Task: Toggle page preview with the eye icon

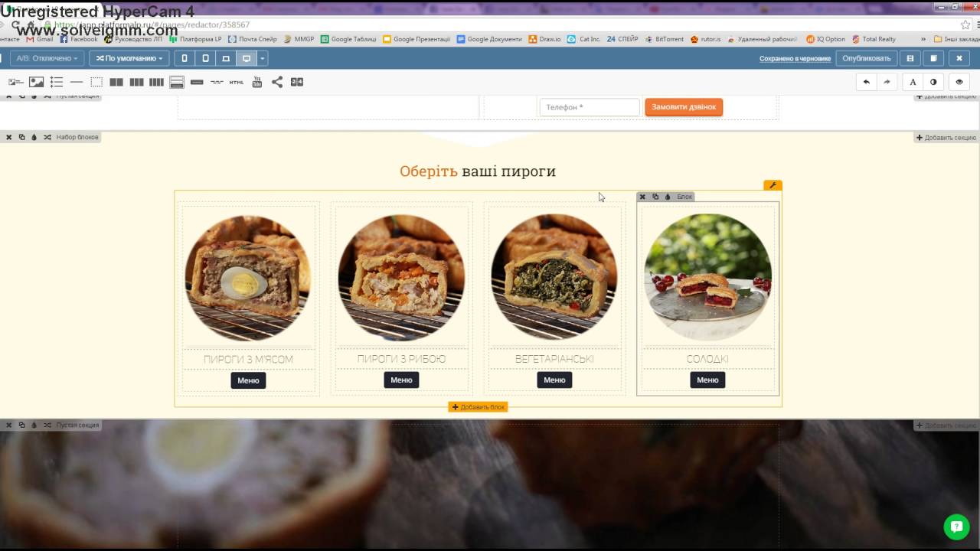Action: click(959, 82)
